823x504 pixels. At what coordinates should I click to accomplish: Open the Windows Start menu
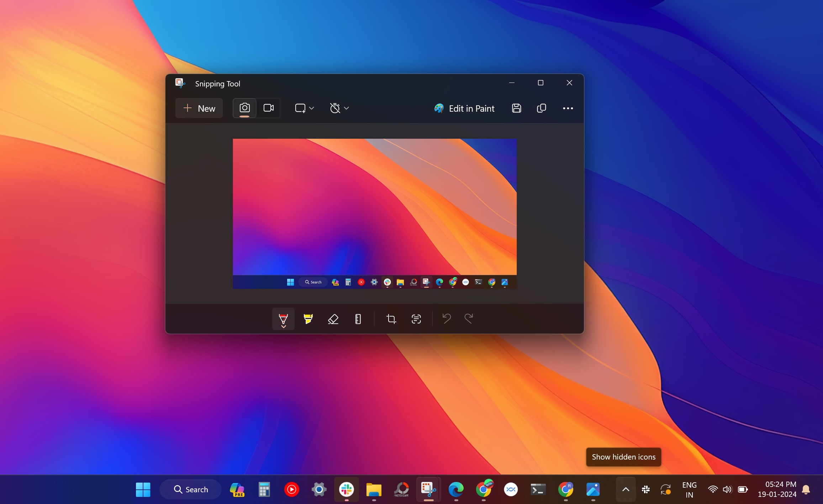pos(143,489)
